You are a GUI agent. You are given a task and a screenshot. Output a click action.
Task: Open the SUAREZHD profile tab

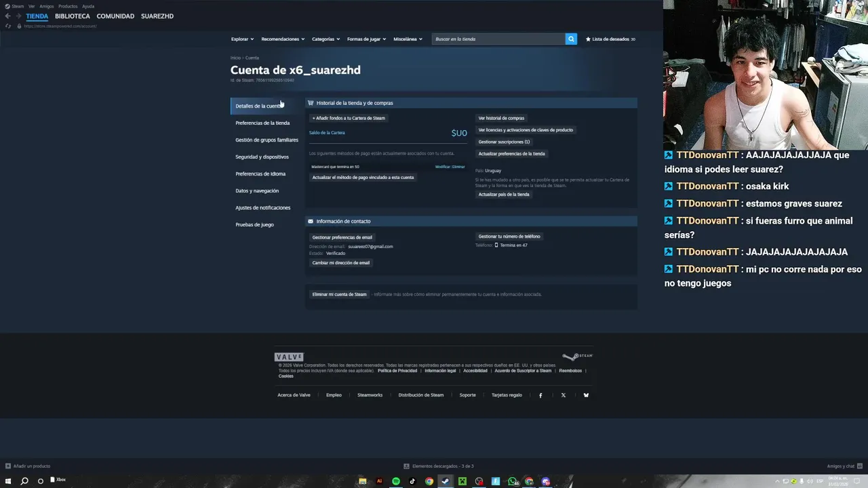[x=157, y=16]
